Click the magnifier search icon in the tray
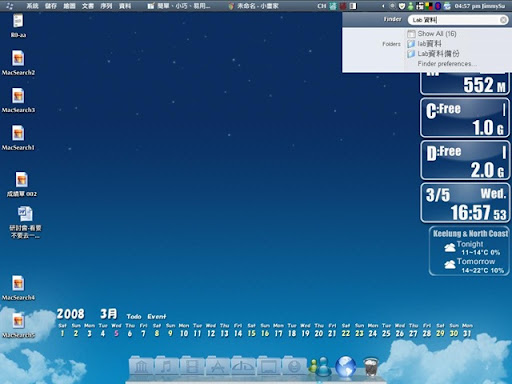 coord(393,6)
